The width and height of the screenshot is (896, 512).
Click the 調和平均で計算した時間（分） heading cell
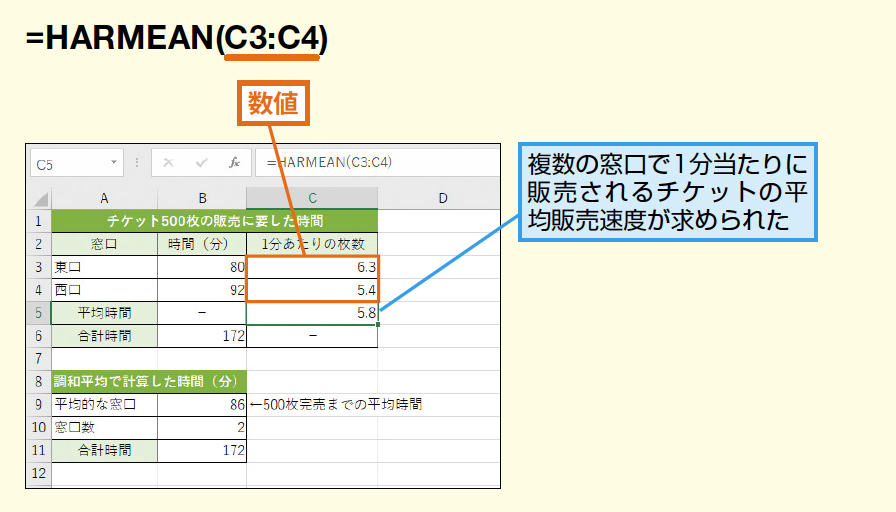(149, 382)
